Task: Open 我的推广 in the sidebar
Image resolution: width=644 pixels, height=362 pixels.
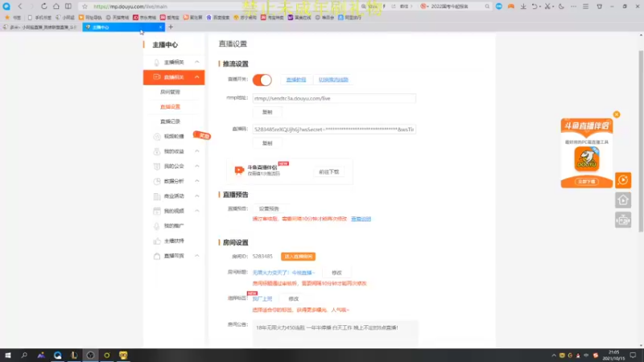Action: pos(174,226)
